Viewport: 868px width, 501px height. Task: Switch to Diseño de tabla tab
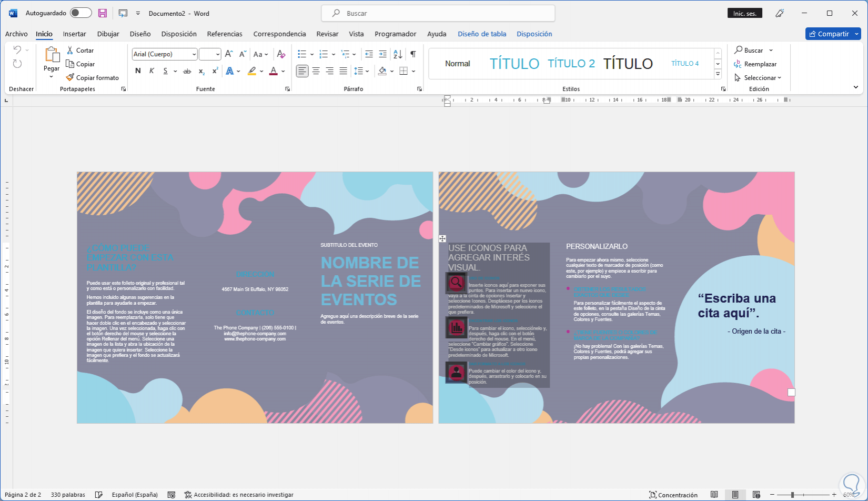(481, 34)
